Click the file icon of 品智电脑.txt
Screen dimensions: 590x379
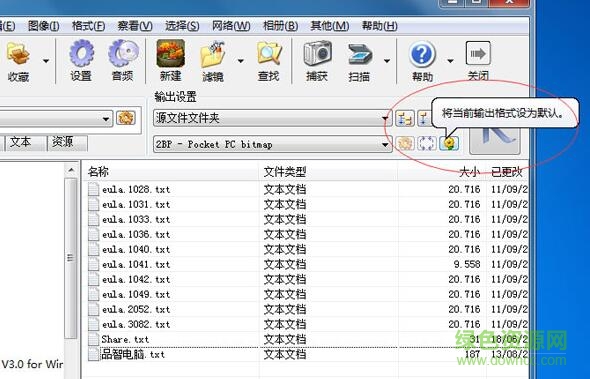[93, 354]
